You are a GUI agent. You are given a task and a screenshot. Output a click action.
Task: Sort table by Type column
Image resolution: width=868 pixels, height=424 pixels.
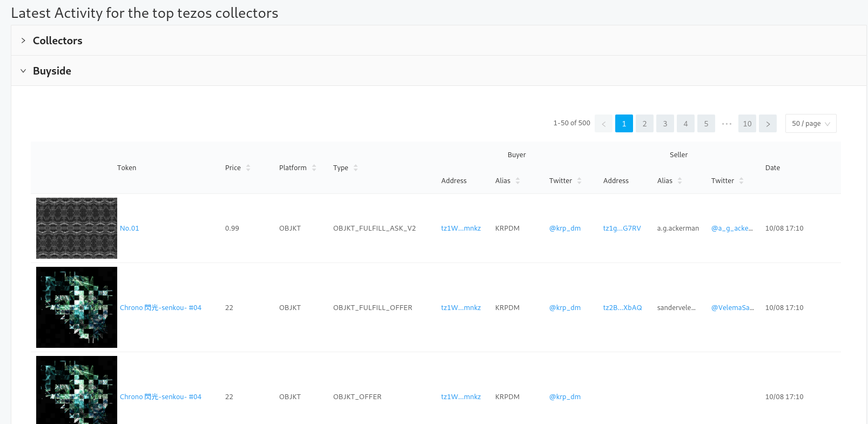[x=345, y=168]
